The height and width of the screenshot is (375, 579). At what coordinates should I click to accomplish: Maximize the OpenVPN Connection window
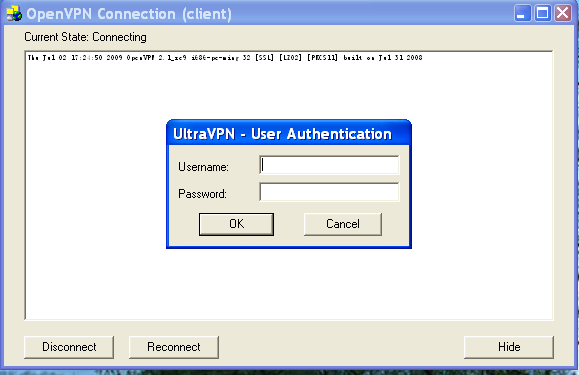click(542, 13)
